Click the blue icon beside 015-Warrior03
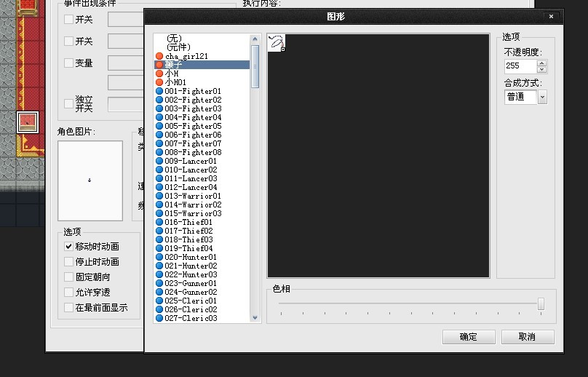588x377 pixels. click(159, 213)
